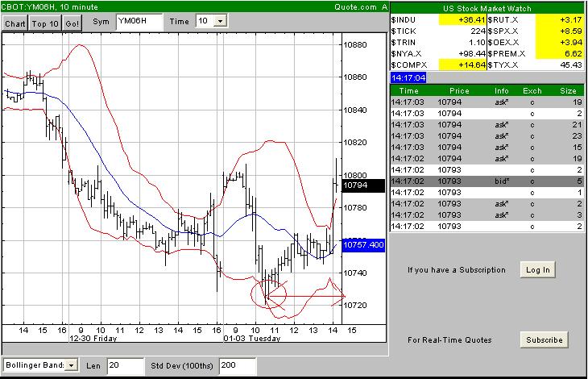
Task: Click the Chart button
Action: click(x=15, y=23)
